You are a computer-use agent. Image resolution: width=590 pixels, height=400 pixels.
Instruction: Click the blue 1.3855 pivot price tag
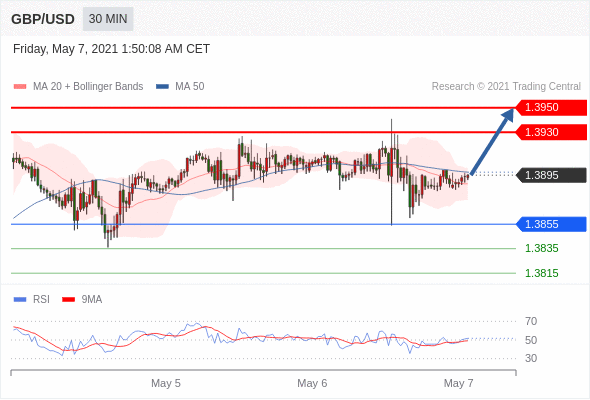(x=551, y=224)
